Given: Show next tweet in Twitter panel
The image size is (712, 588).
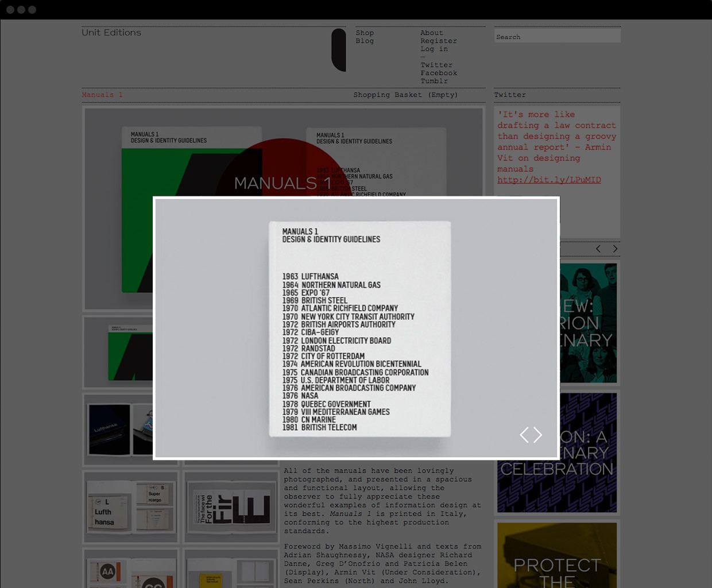Looking at the screenshot, I should 615,249.
